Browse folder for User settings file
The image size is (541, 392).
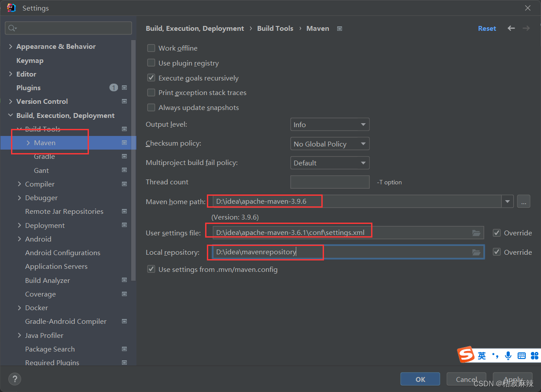(x=476, y=233)
